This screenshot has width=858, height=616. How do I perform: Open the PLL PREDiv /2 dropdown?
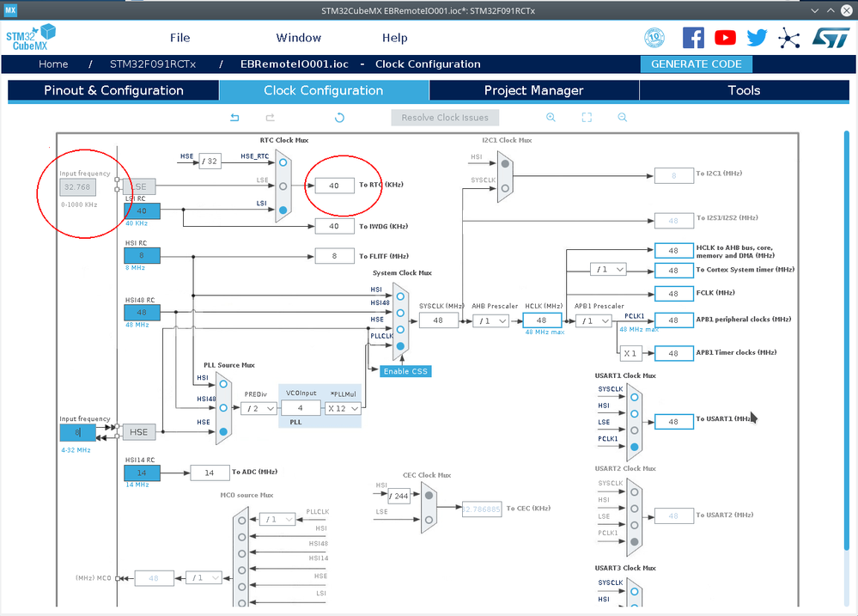[259, 408]
